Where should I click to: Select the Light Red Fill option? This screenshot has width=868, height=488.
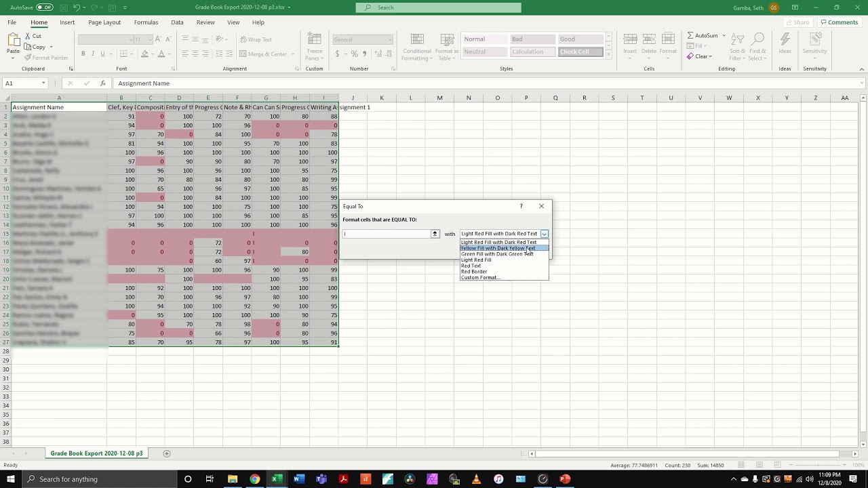504,260
